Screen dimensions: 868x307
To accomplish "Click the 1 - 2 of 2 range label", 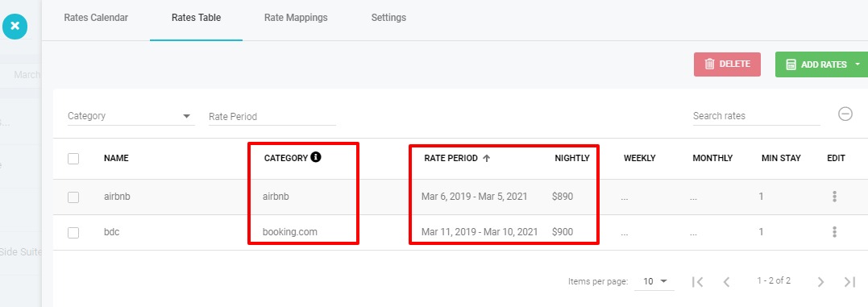I will tap(774, 280).
